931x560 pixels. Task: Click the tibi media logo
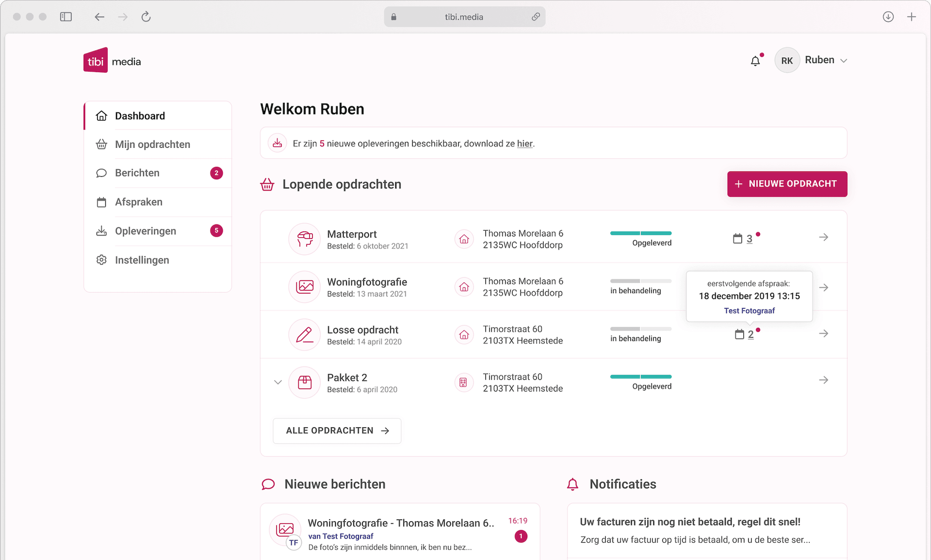[112, 61]
